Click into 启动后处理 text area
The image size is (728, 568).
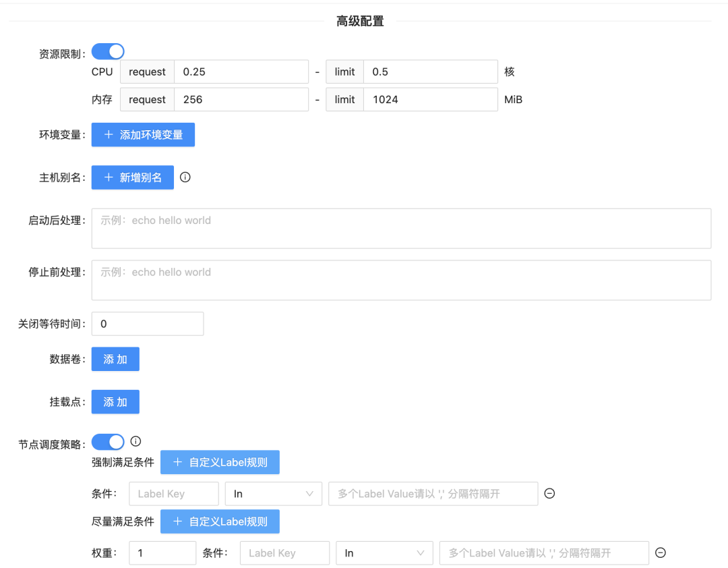(x=401, y=228)
